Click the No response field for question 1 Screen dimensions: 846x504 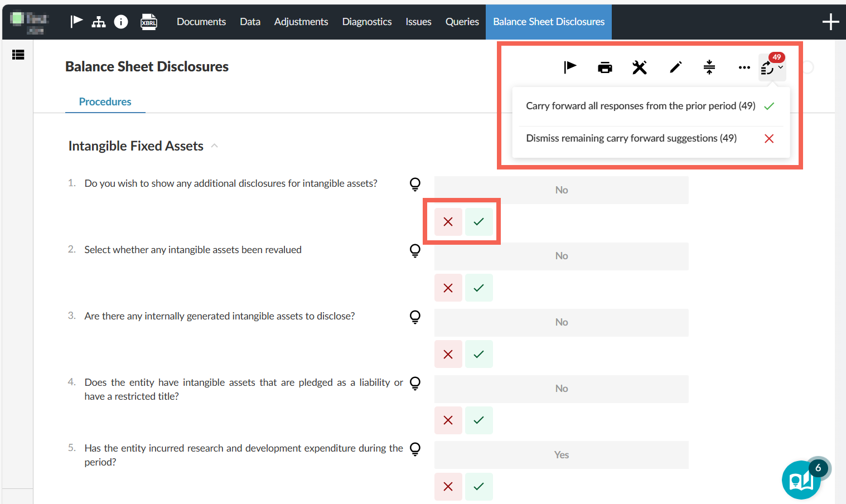(x=562, y=190)
